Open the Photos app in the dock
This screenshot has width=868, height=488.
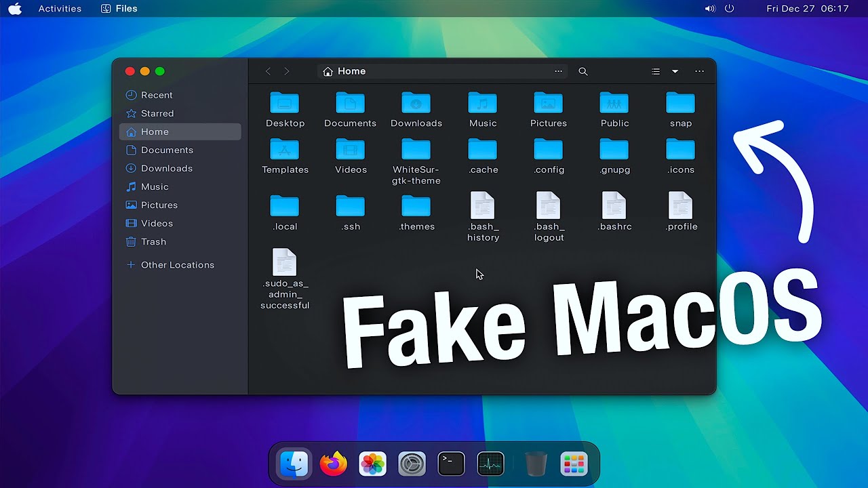(372, 464)
